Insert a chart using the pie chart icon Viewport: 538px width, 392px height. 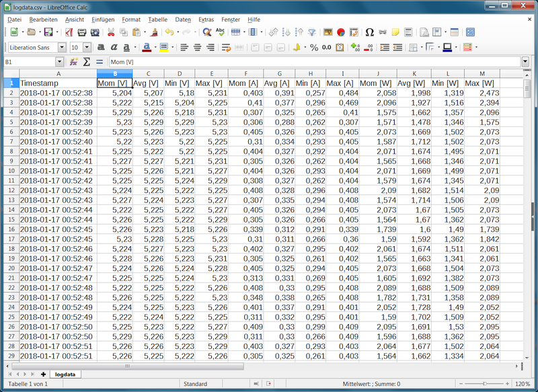(341, 32)
